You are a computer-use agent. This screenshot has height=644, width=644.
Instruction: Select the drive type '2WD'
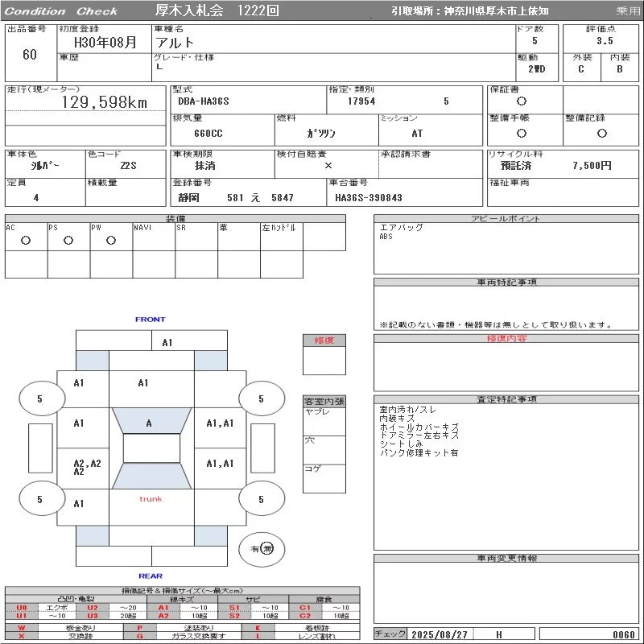pos(536,69)
